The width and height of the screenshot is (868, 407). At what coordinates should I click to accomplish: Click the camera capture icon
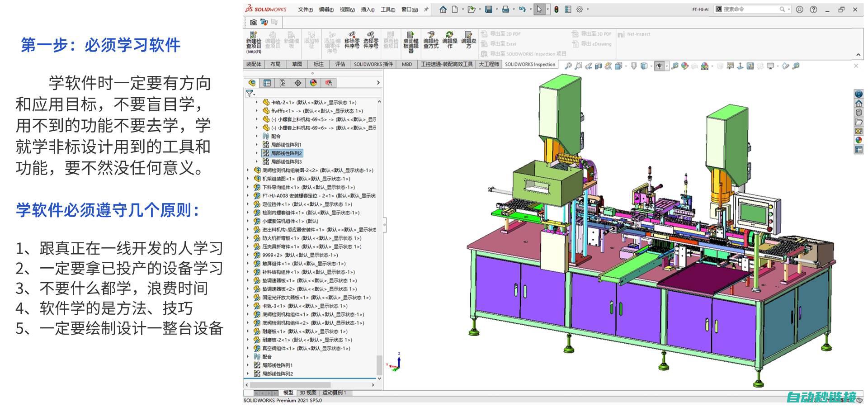tap(253, 22)
